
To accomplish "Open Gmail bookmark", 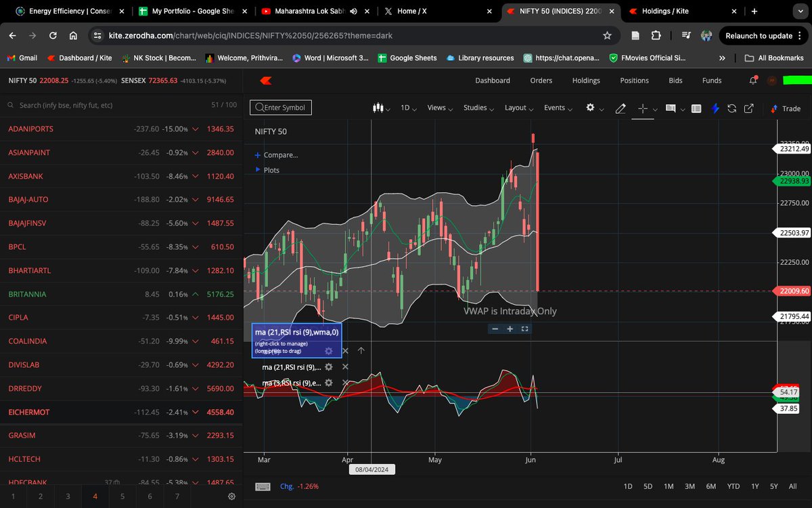I will tap(22, 58).
